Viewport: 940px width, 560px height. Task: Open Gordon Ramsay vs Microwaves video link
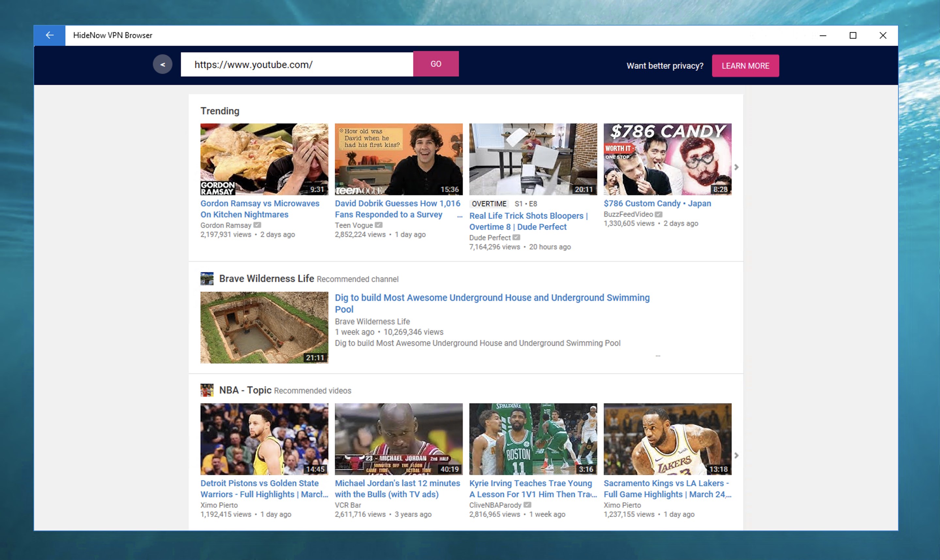(x=259, y=209)
